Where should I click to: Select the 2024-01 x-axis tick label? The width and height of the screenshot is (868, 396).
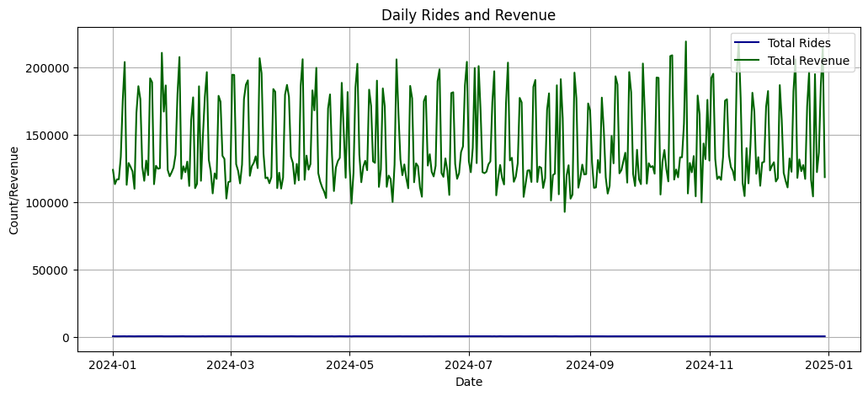(x=113, y=365)
